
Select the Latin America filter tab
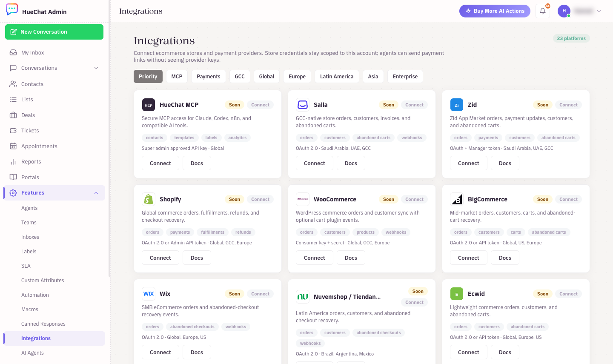click(x=337, y=77)
